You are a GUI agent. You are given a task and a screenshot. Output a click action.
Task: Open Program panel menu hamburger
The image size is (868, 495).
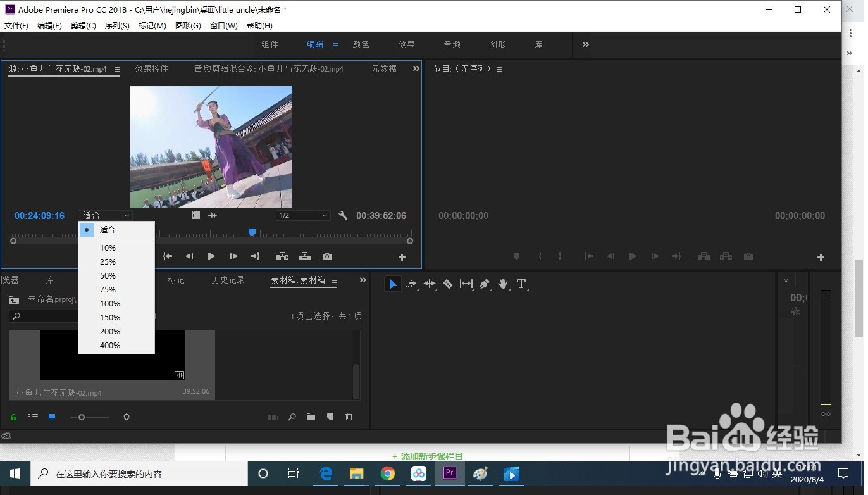click(499, 70)
